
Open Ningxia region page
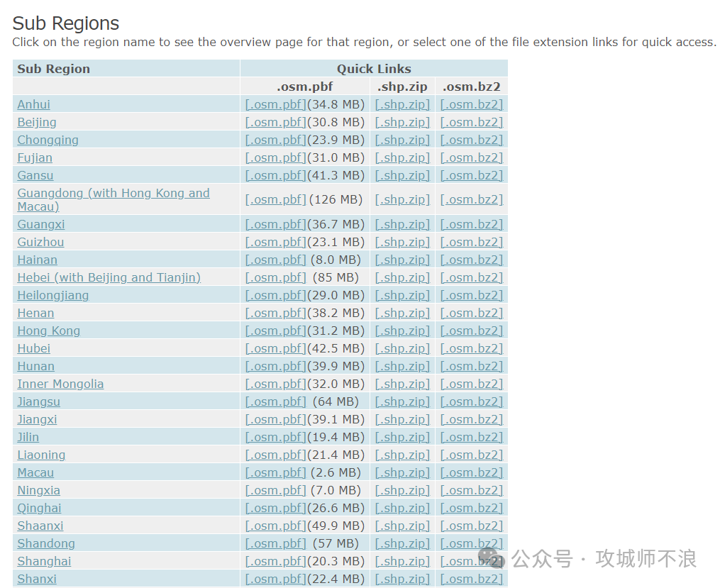[x=38, y=491]
